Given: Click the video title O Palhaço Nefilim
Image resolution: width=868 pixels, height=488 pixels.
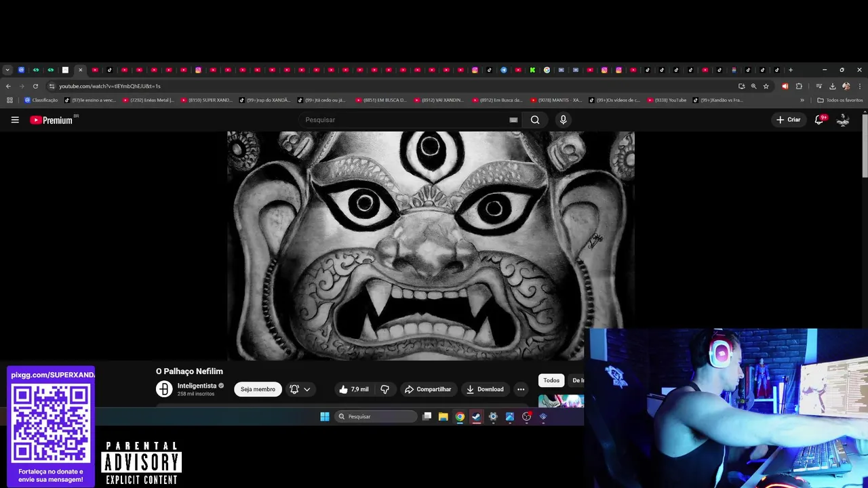Looking at the screenshot, I should [x=189, y=371].
